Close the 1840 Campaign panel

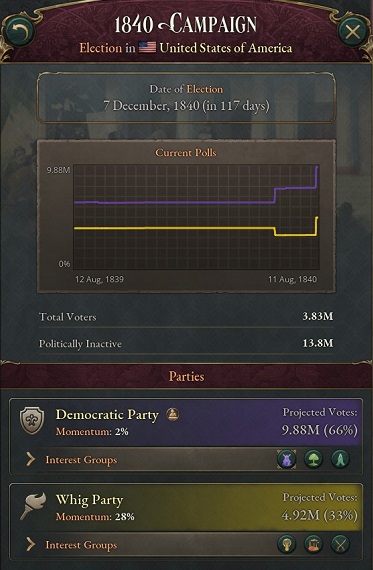[x=352, y=32]
